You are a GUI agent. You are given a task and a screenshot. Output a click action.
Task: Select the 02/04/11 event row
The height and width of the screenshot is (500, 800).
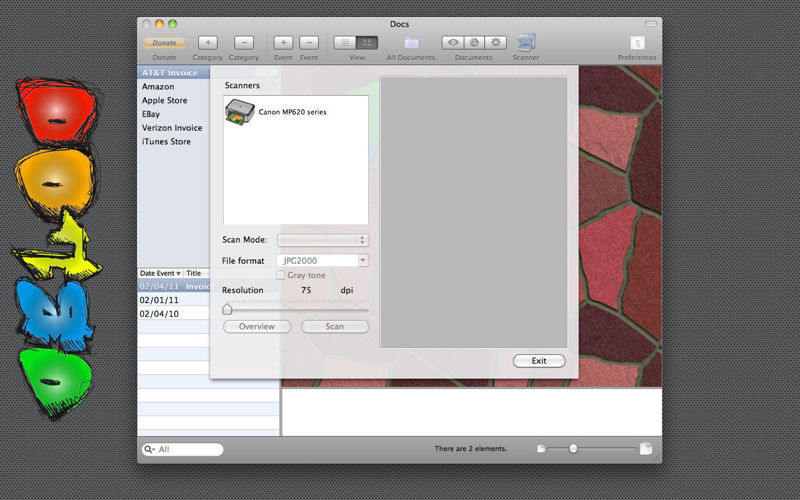point(173,287)
